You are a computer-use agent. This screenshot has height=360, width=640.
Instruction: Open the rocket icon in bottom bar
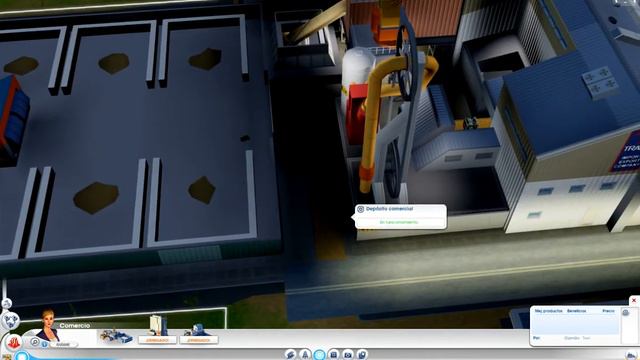(x=305, y=354)
